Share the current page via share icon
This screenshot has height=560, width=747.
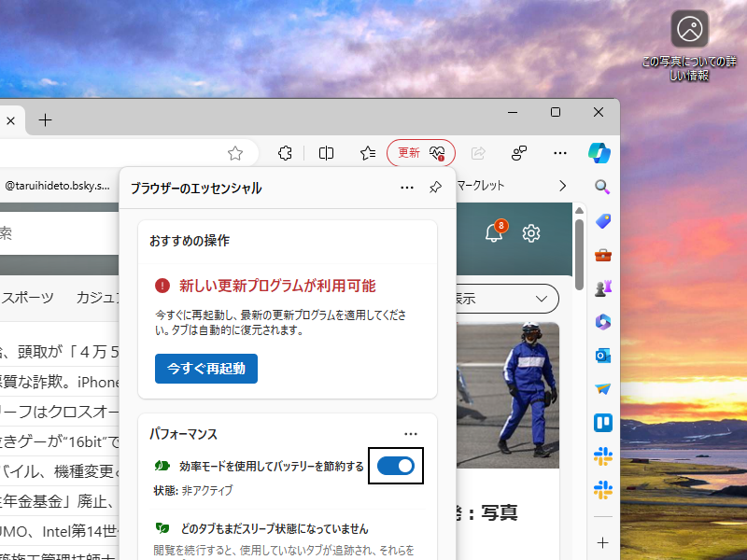[x=478, y=152]
